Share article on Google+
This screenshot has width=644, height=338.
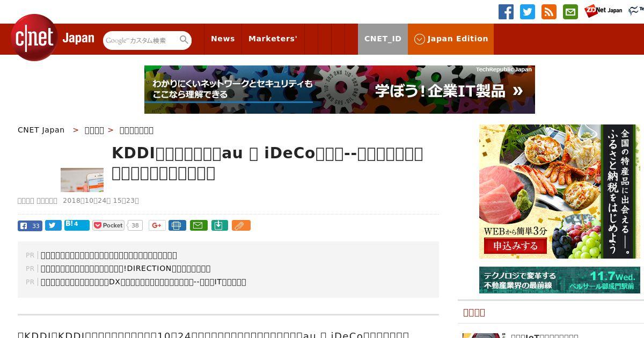point(157,226)
